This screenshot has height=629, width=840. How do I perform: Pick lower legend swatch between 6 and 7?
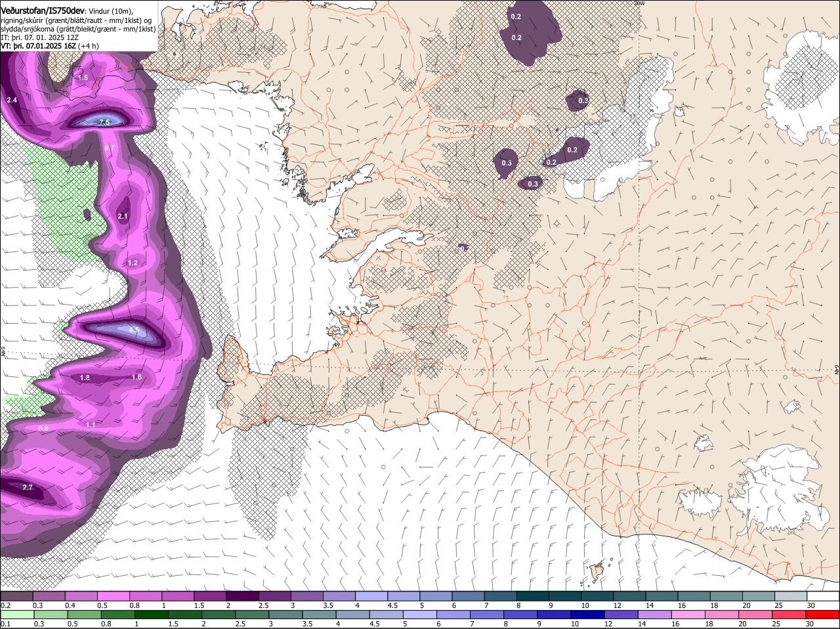[x=455, y=615]
